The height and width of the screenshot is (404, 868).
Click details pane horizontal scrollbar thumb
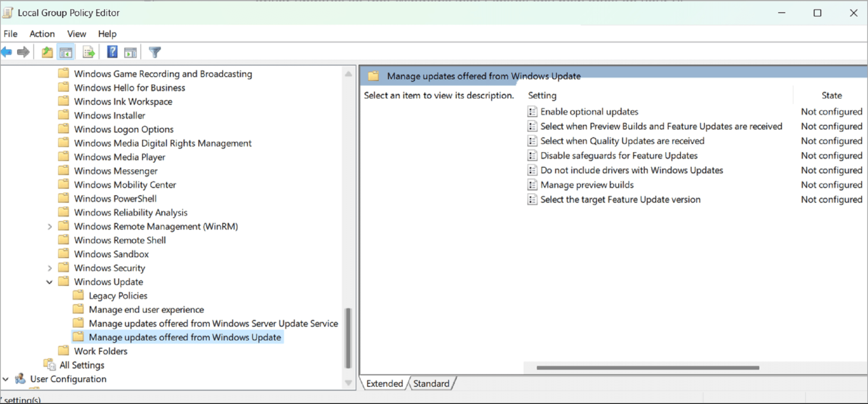click(648, 368)
